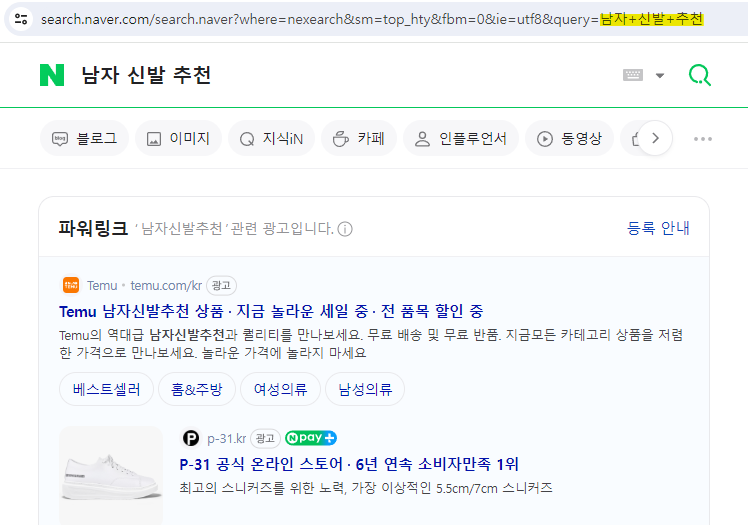Click the 홈&주방 chip

click(197, 389)
